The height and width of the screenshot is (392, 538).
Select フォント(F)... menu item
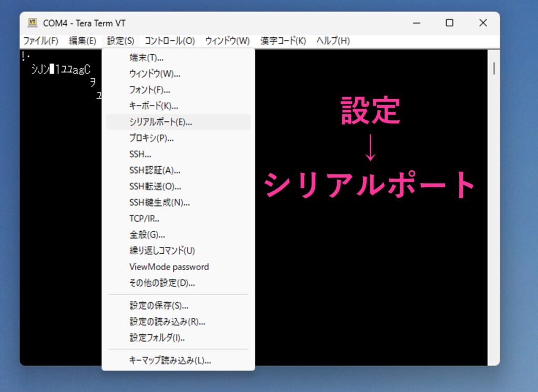(x=149, y=90)
